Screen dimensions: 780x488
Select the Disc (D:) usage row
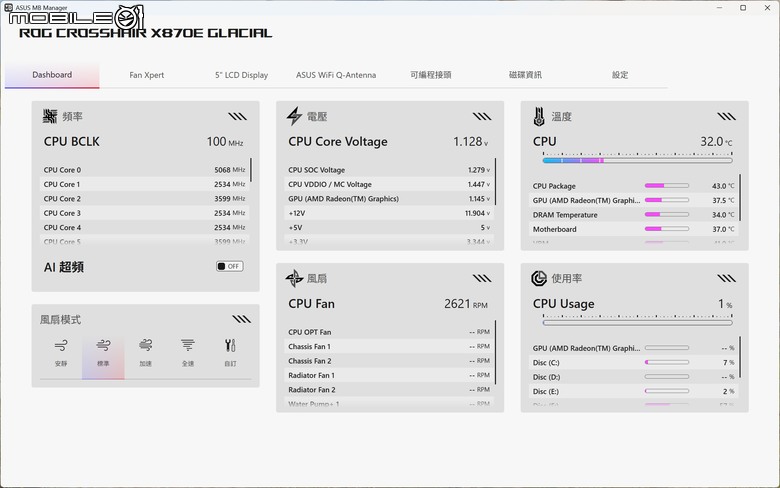633,377
